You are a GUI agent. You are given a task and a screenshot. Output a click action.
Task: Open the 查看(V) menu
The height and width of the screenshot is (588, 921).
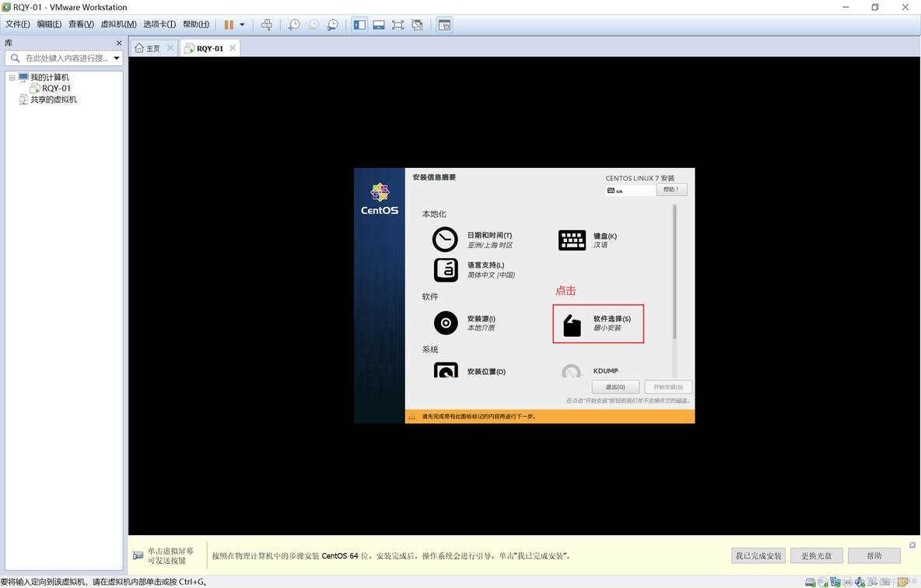coord(81,24)
